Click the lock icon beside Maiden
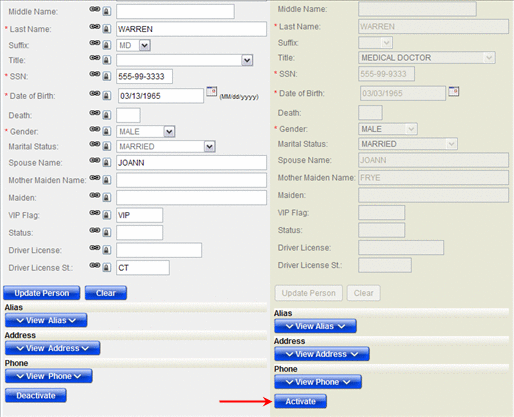This screenshot has height=417, width=514. [x=106, y=197]
